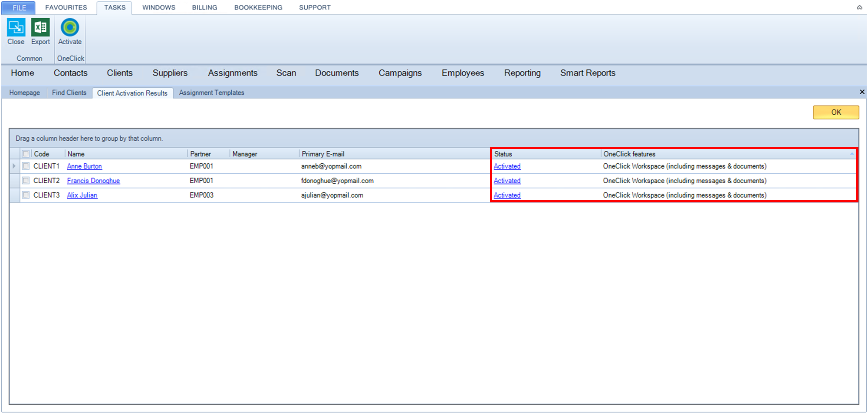Click the OneClick Activate icon
This screenshot has height=413, width=868.
click(70, 27)
